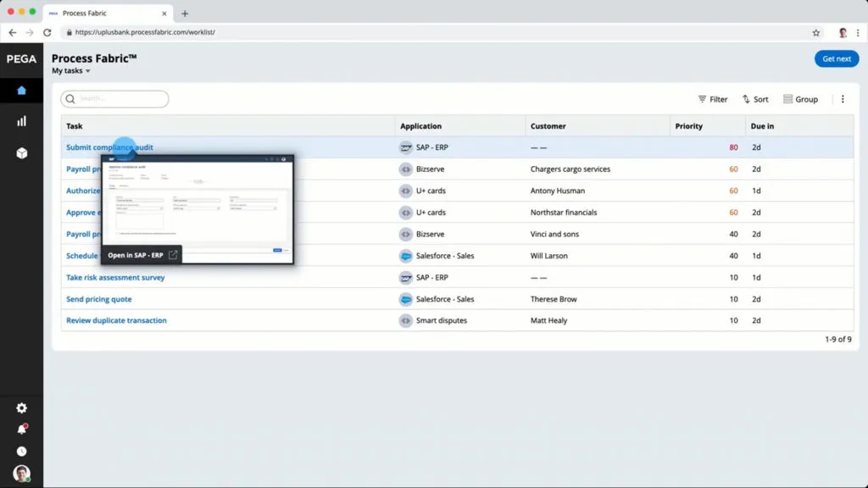Open the Filter options
Screen dimensions: 868x488
[x=712, y=99]
